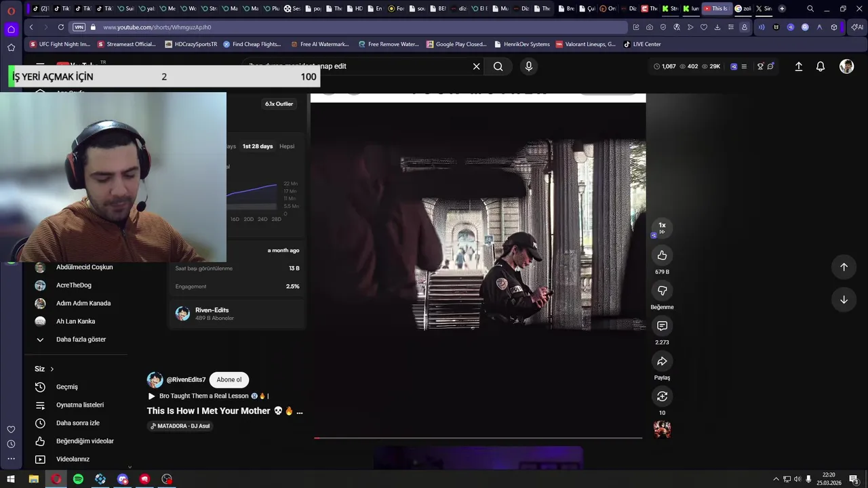Click the youtube.com address bar URL
This screenshot has width=868, height=488.
pyautogui.click(x=157, y=27)
